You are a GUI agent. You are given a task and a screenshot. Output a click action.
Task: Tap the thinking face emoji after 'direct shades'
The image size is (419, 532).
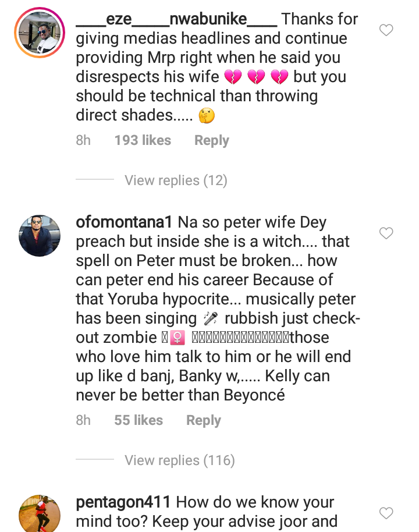point(207,116)
